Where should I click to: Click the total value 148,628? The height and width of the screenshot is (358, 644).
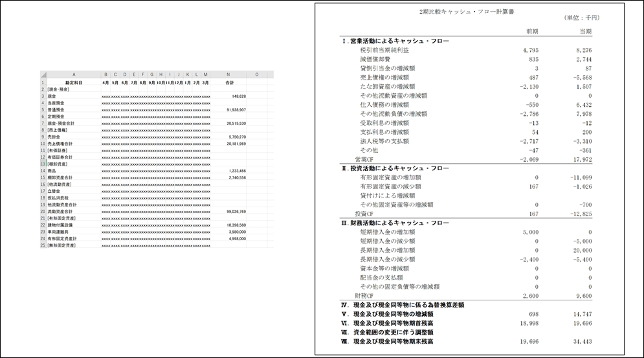click(x=239, y=96)
